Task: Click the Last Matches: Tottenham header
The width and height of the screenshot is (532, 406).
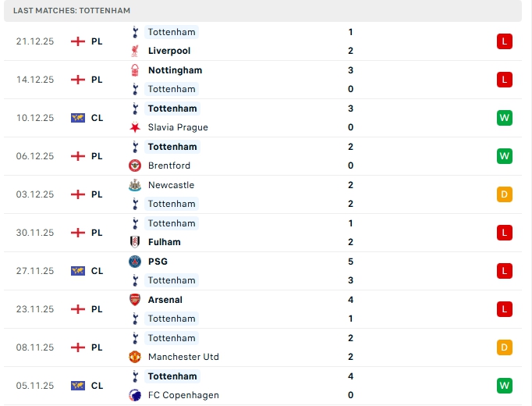Action: (72, 11)
